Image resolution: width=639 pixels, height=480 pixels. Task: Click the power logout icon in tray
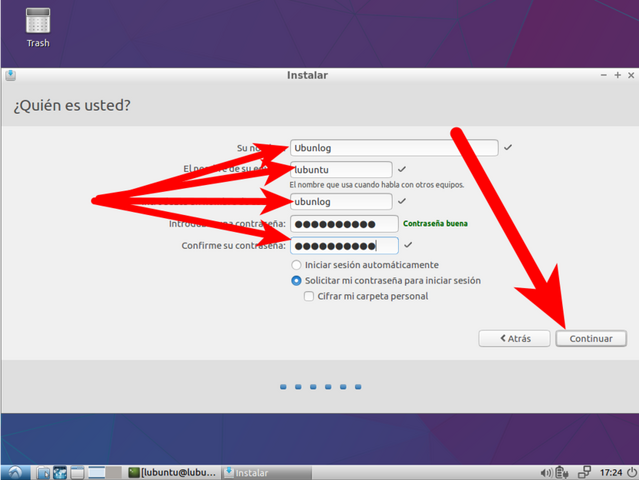(x=632, y=472)
